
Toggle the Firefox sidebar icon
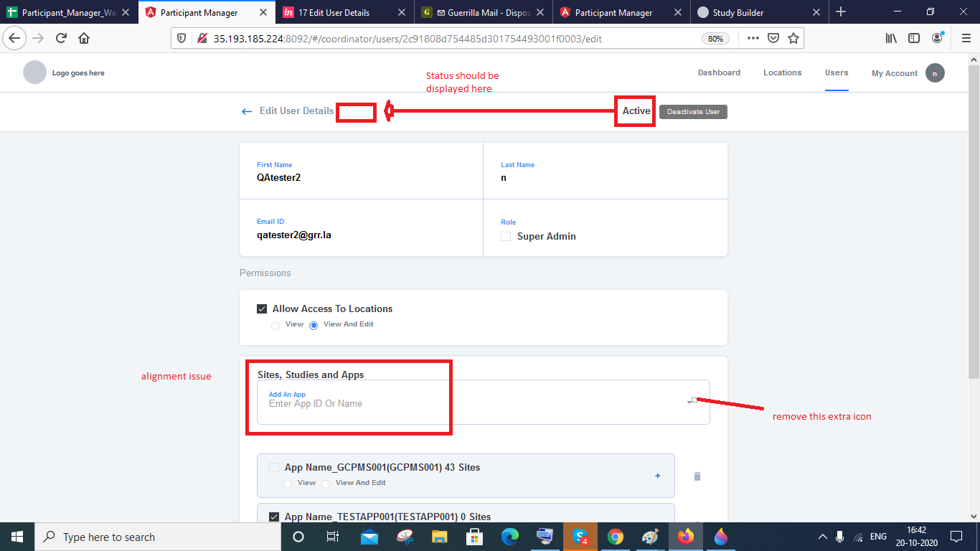coord(914,38)
